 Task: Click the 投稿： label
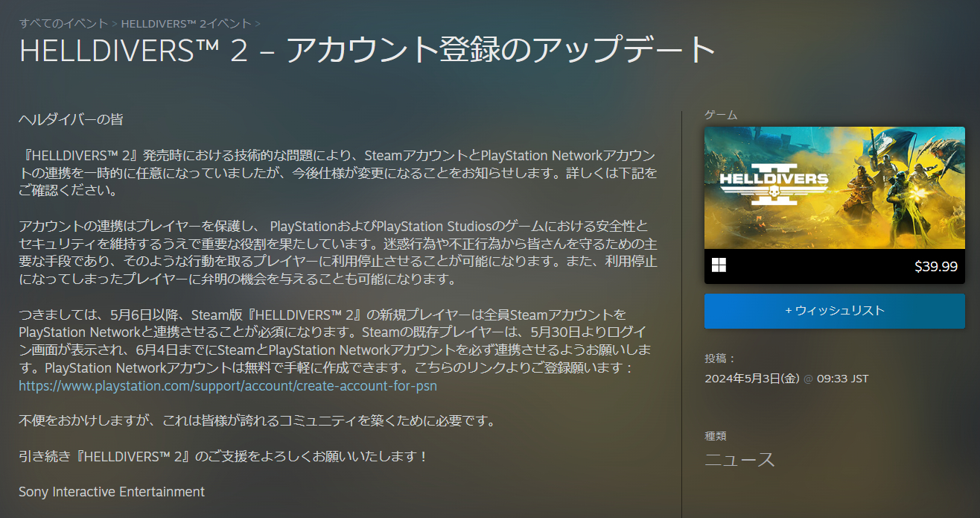click(x=720, y=359)
